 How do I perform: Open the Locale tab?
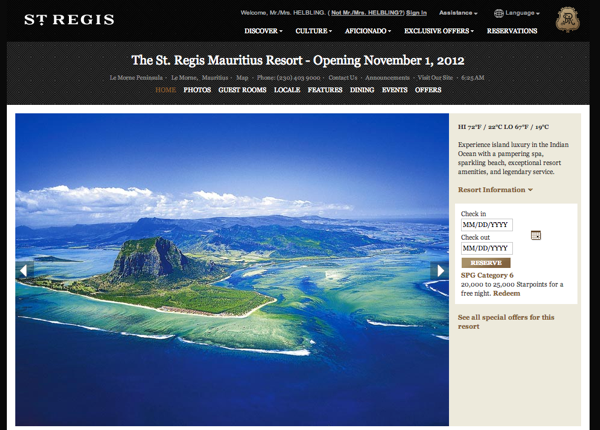tap(287, 90)
